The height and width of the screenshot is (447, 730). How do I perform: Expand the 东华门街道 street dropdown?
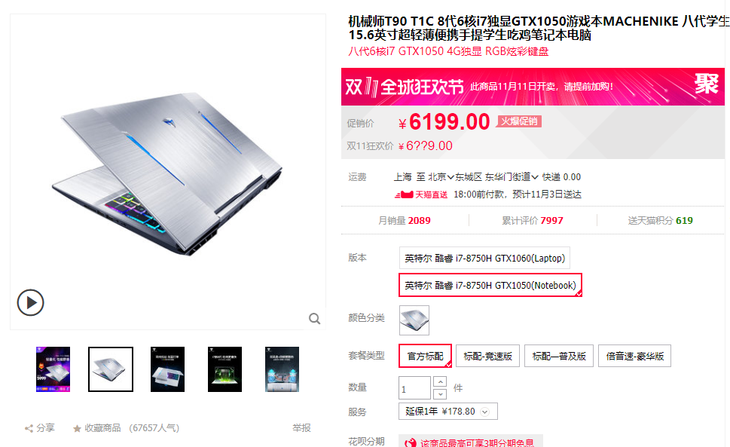click(511, 177)
